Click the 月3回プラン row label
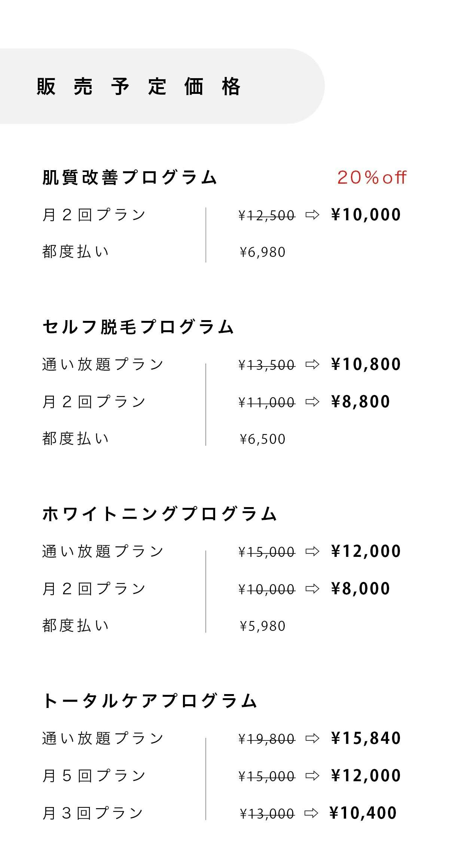449x868 pixels. (93, 813)
